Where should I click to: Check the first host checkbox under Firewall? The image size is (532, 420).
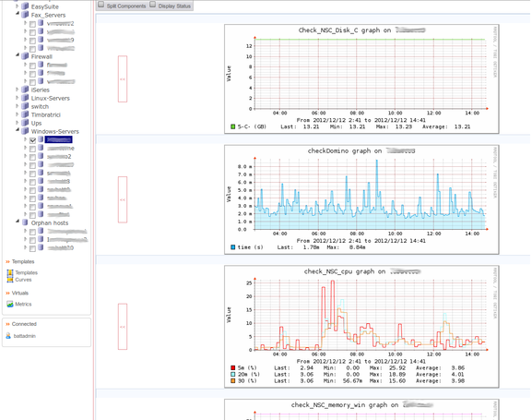32,66
